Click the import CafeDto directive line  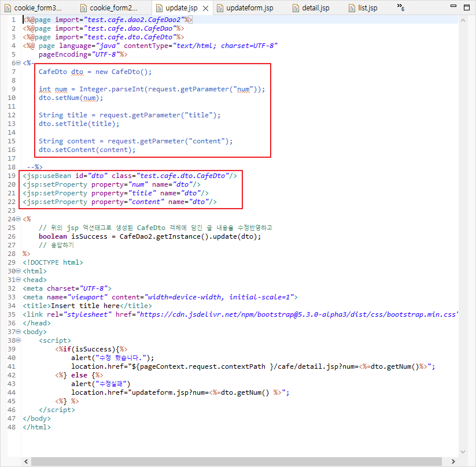[103, 37]
